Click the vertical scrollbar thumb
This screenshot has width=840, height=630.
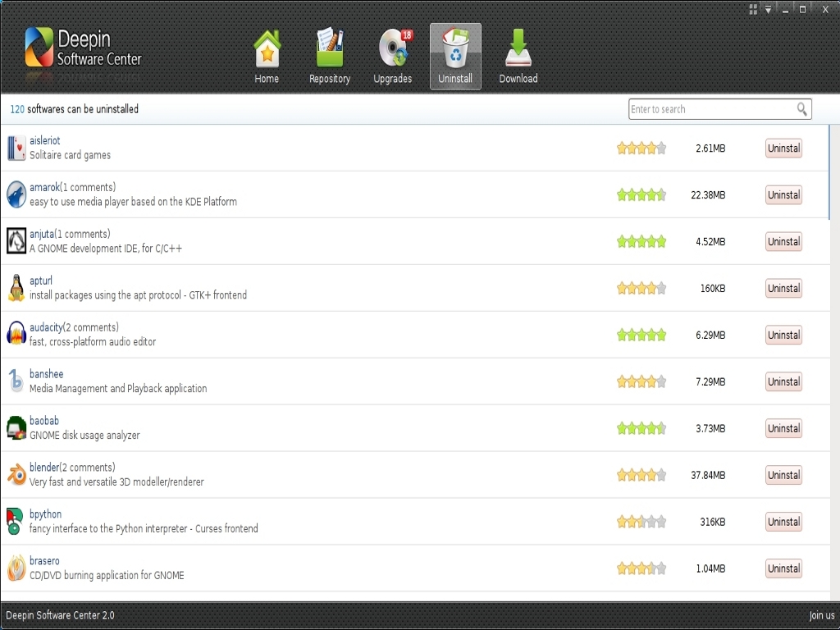click(829, 172)
